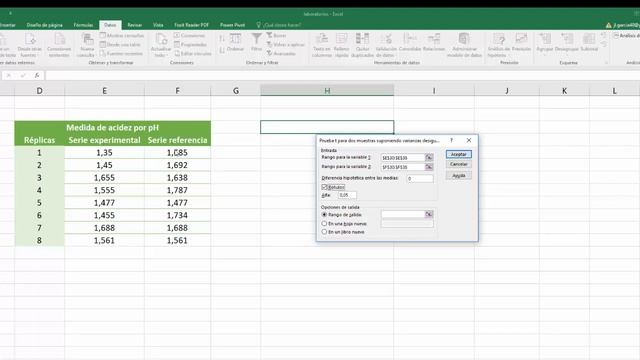
Task: Click Rango para la variable 1 field
Action: click(402, 157)
